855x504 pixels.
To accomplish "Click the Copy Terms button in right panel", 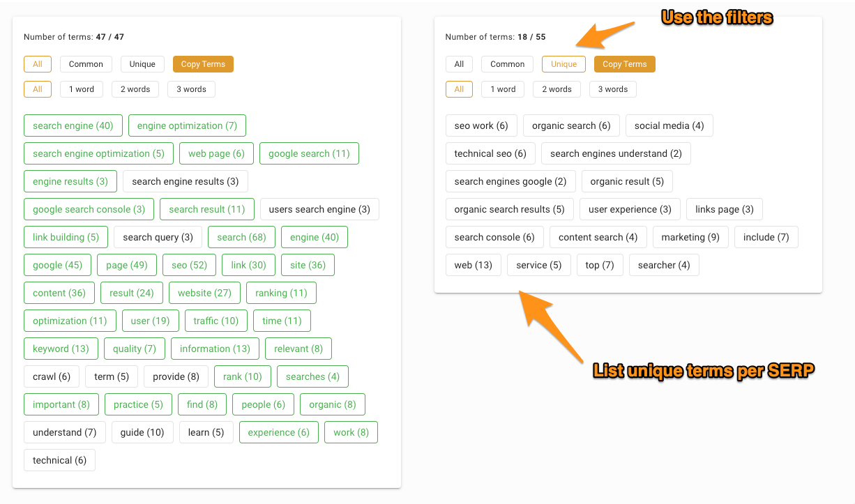I will pyautogui.click(x=624, y=63).
